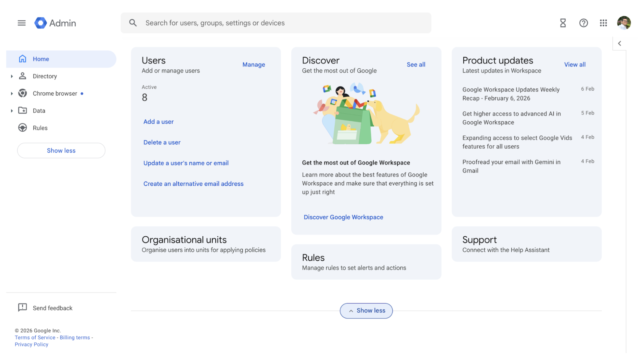This screenshot has height=364, width=638.
Task: Open the Organisational units card
Action: 206,244
